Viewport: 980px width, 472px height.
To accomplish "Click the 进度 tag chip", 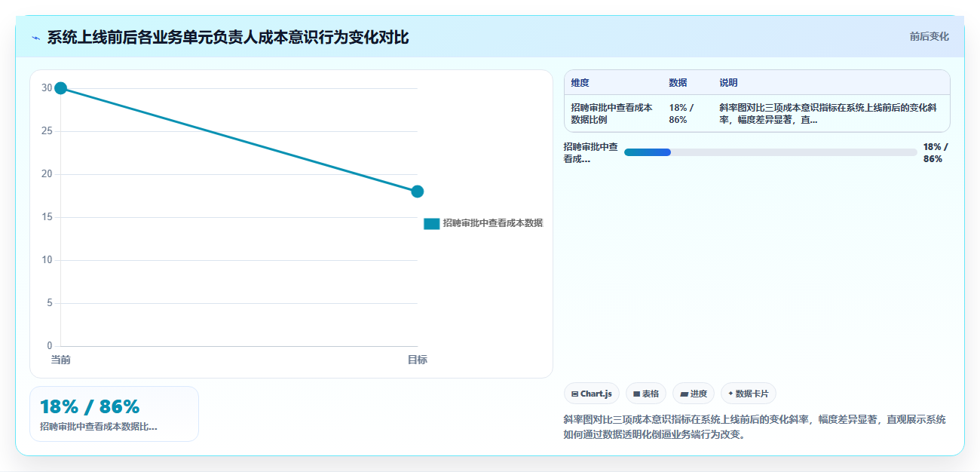I will click(x=693, y=394).
